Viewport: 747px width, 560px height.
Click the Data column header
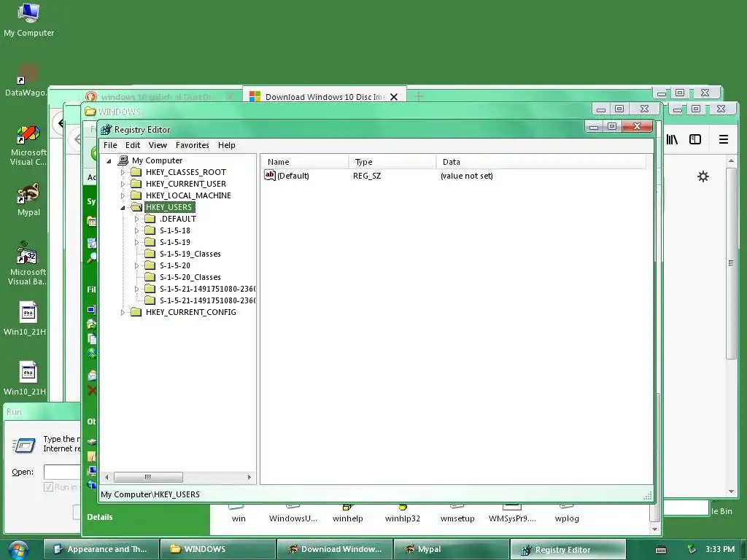[x=541, y=162]
